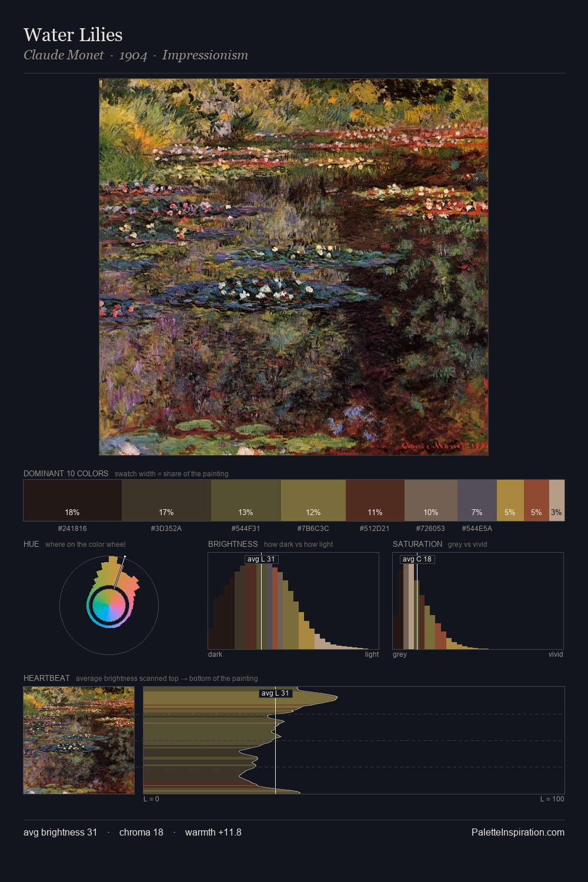588x882 pixels.
Task: Click the hex code #241816
Action: pyautogui.click(x=72, y=529)
